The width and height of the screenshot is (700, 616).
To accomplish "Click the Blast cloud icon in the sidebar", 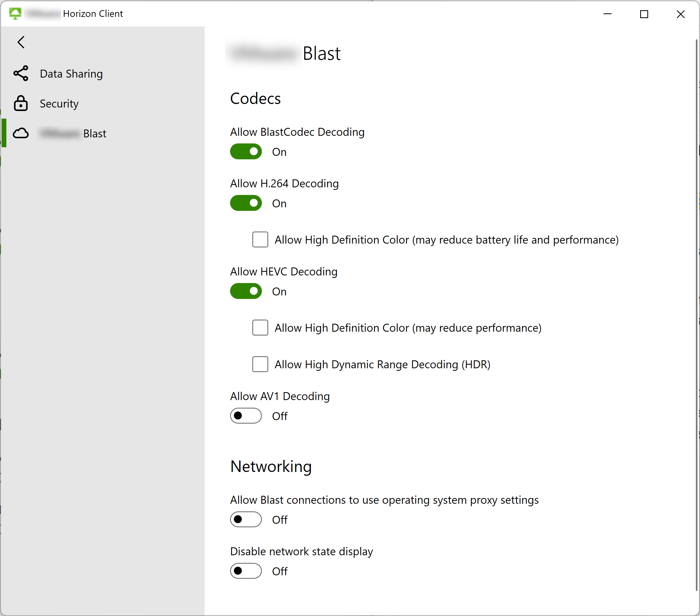I will 21,133.
